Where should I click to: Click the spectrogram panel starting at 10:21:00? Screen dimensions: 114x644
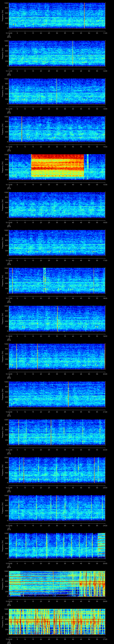coord(57,432)
